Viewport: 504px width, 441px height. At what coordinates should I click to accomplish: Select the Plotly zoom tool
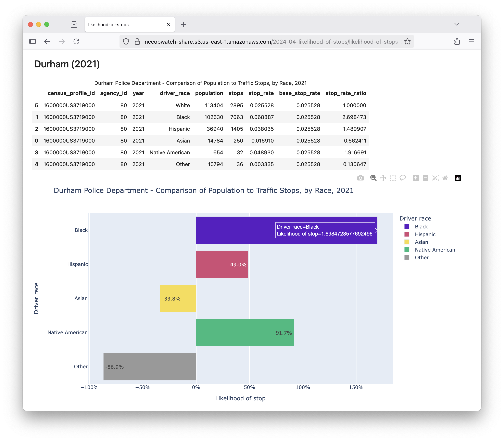(373, 178)
